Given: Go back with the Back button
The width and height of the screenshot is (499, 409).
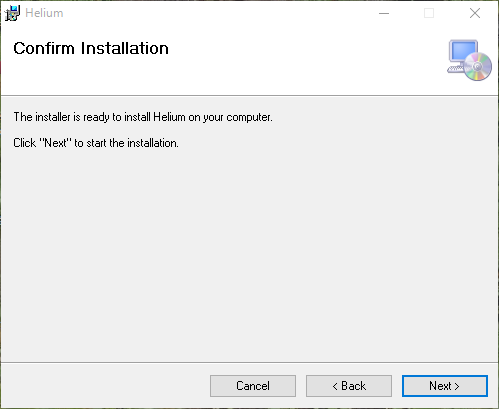Looking at the screenshot, I should click(349, 386).
